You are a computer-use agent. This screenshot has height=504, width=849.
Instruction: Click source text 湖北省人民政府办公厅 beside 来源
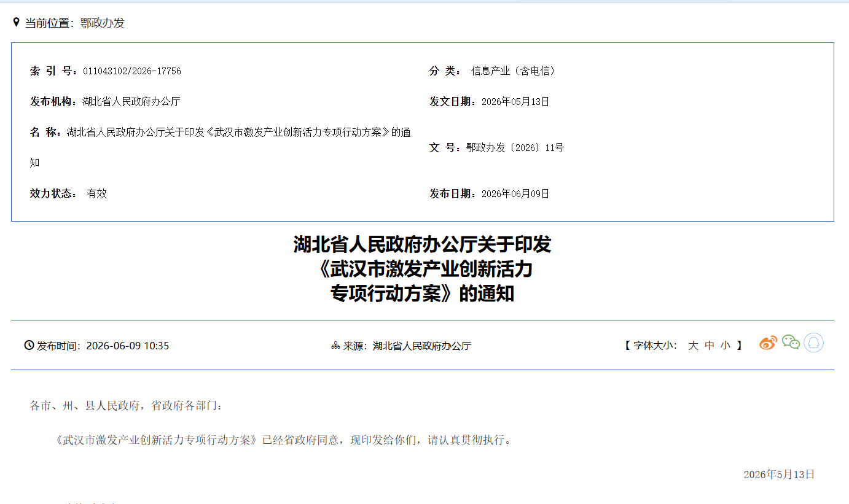pos(422,346)
